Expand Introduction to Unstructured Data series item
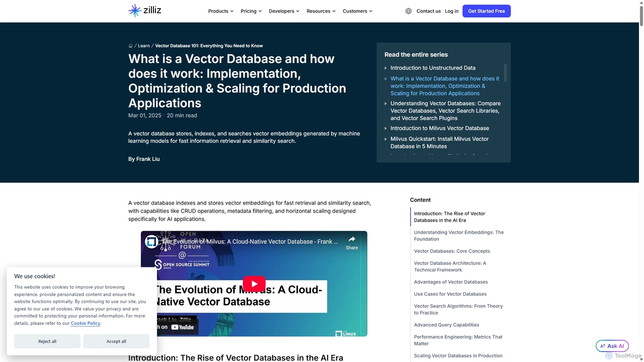Image resolution: width=644 pixels, height=362 pixels. click(x=386, y=68)
